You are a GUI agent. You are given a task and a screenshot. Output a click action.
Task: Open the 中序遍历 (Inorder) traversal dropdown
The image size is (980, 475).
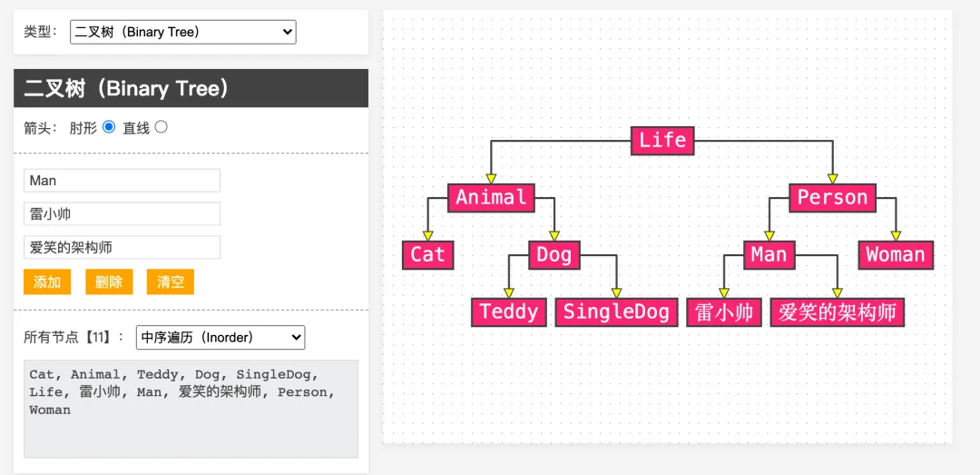click(220, 337)
